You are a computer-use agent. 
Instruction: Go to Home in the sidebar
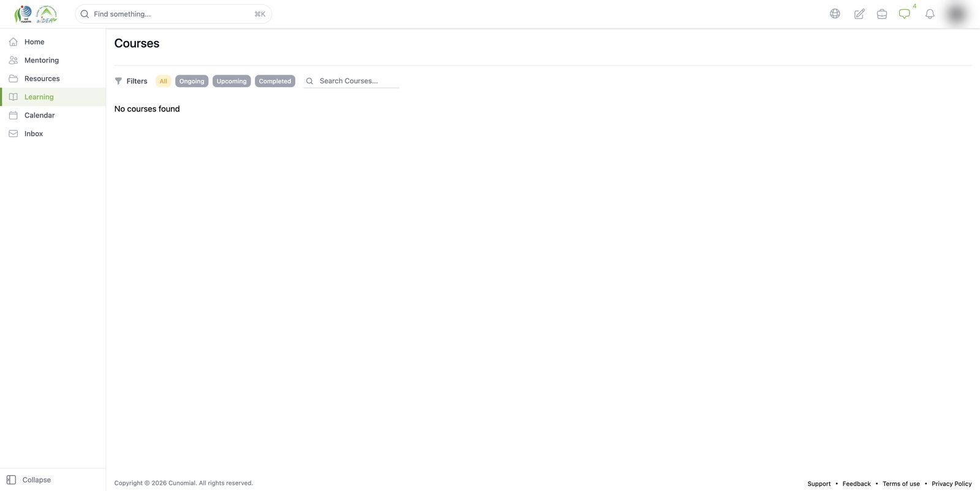click(53, 42)
